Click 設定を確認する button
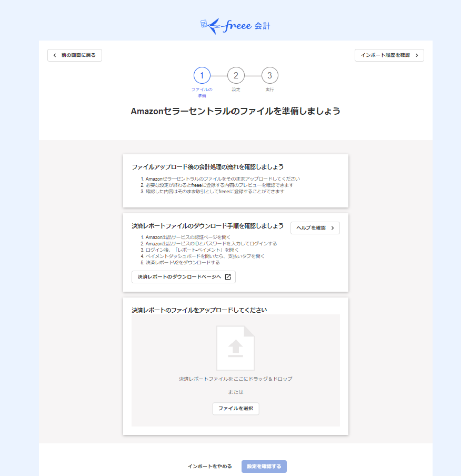 (x=264, y=467)
